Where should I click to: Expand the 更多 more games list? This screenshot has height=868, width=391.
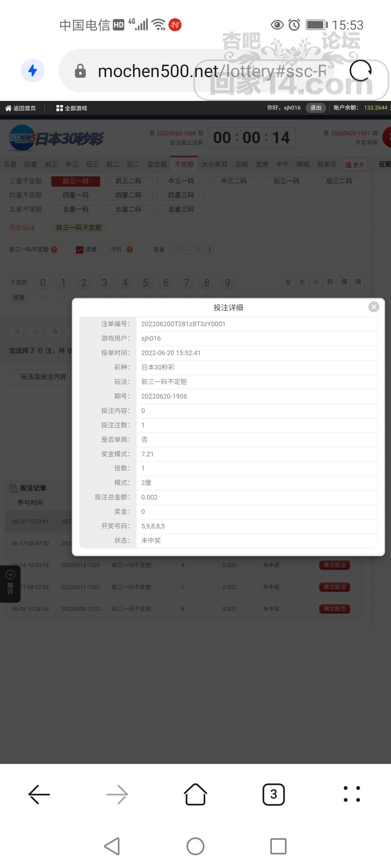point(354,165)
